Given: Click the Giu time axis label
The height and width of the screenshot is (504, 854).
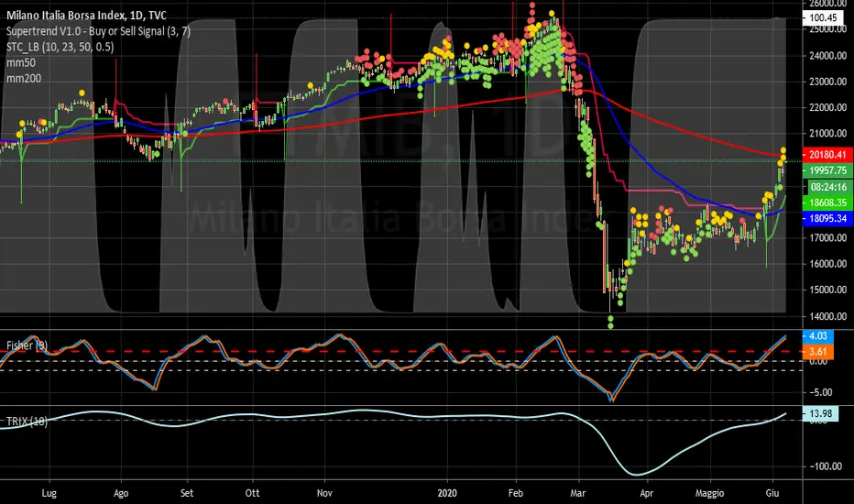Looking at the screenshot, I should coord(772,493).
